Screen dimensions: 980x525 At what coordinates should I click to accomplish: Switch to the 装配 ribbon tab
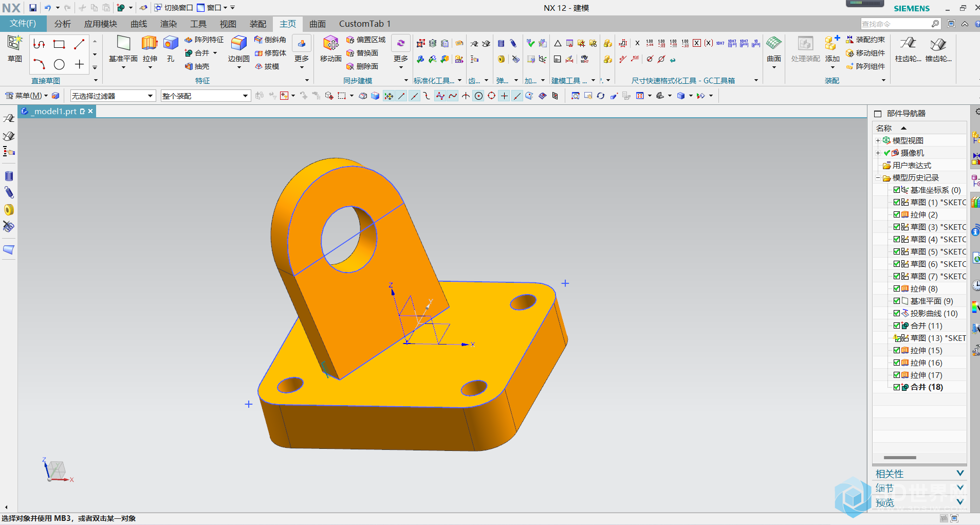tap(258, 24)
